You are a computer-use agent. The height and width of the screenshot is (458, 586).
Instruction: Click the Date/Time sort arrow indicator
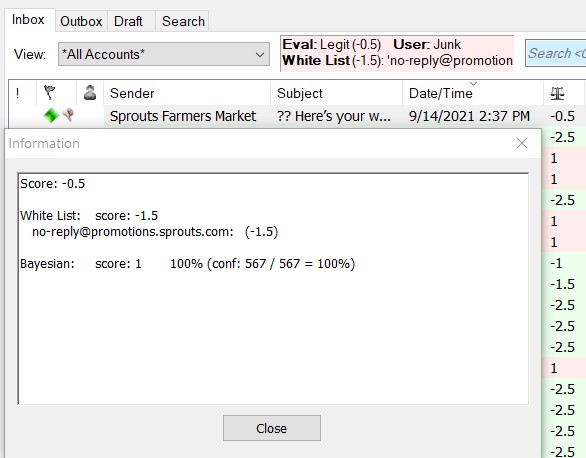(474, 84)
